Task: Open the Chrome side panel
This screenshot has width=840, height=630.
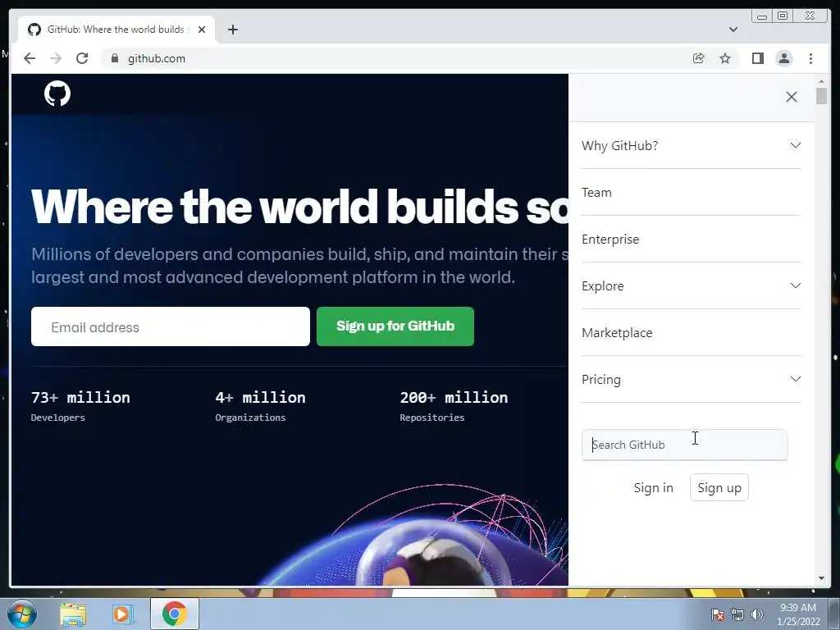Action: click(757, 58)
